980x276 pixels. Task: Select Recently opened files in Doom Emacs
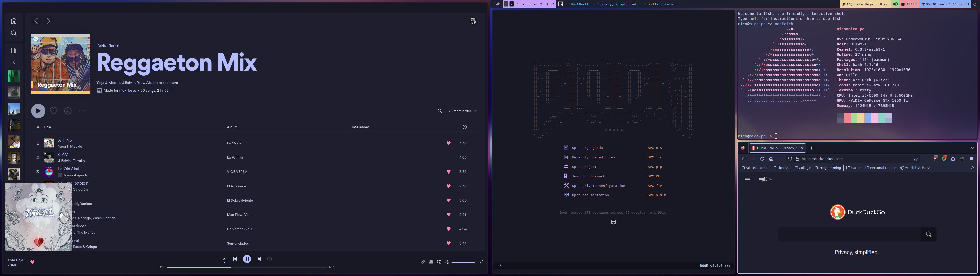[593, 157]
